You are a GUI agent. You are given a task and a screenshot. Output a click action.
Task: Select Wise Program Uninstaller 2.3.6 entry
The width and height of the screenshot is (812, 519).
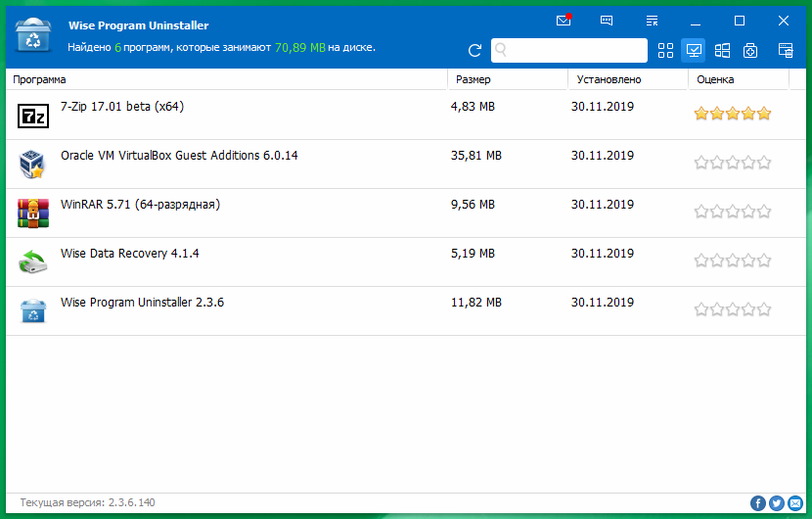406,311
